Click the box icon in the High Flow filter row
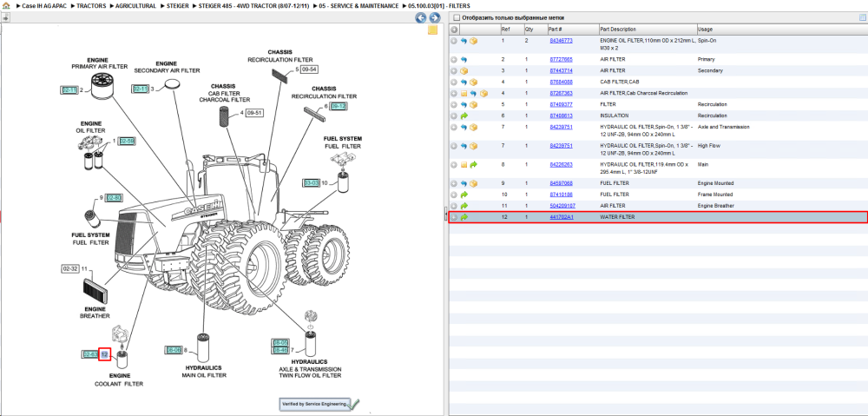 click(x=474, y=146)
